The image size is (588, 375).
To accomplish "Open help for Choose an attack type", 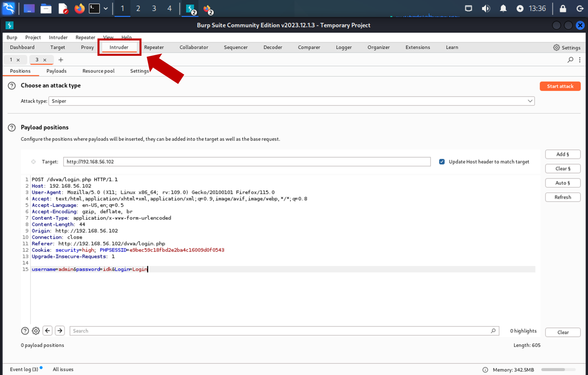I will tap(12, 86).
